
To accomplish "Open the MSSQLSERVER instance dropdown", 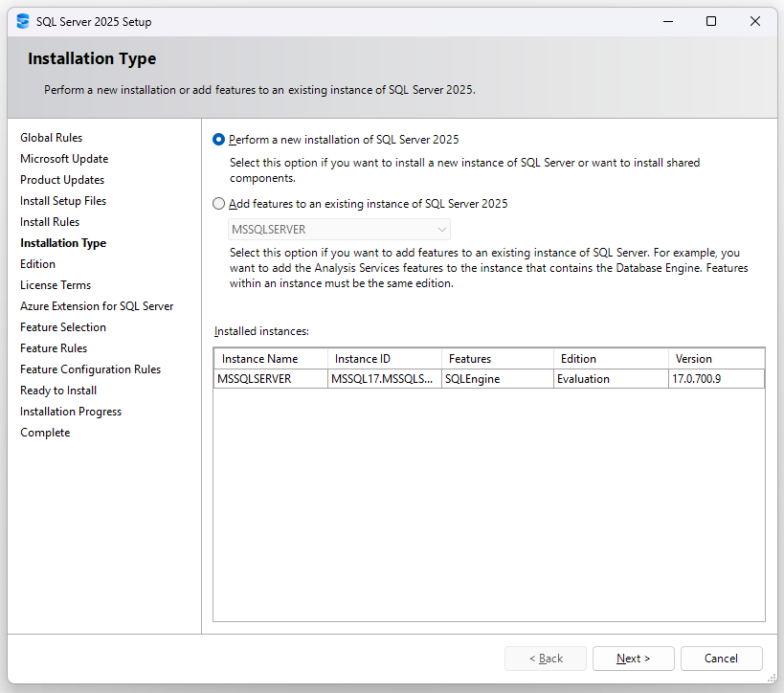I will 439,229.
